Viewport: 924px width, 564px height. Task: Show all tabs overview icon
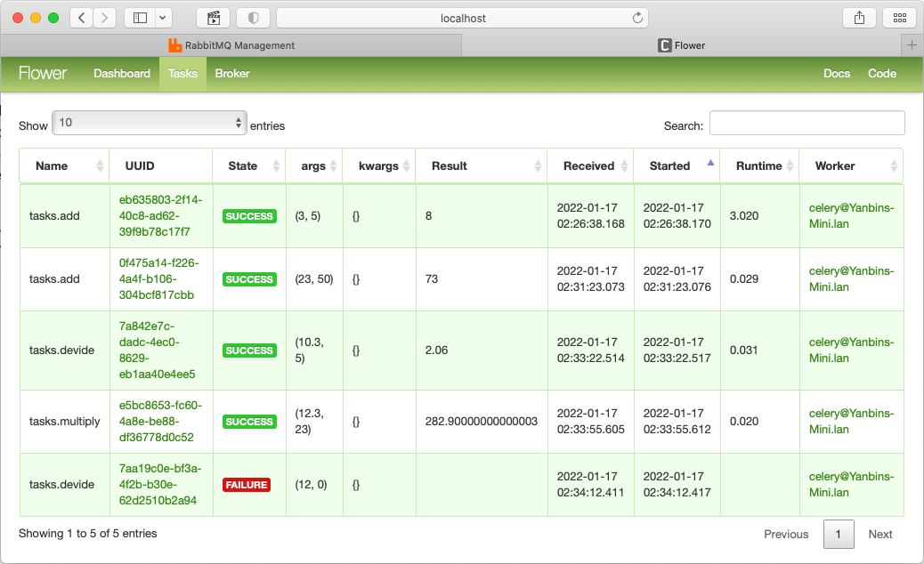pyautogui.click(x=898, y=18)
